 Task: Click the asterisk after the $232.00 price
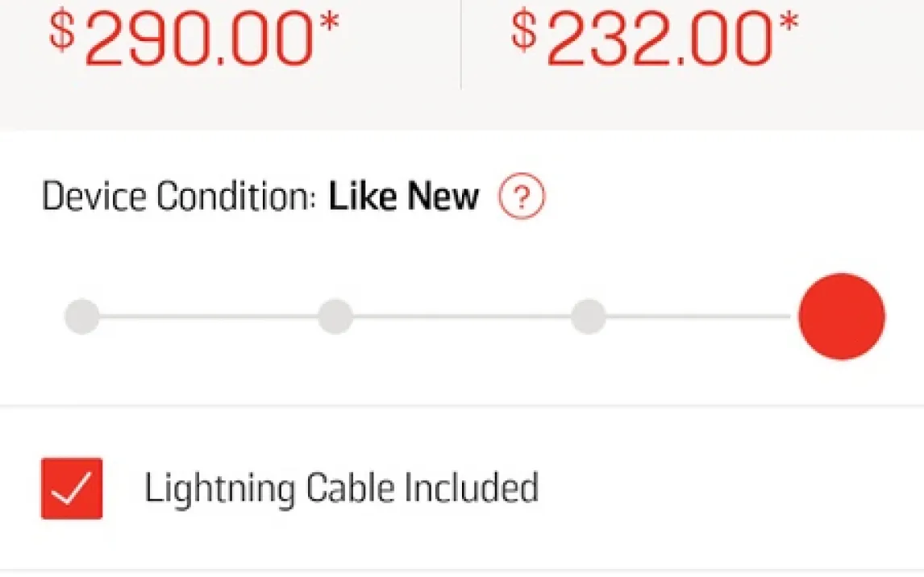point(789,23)
